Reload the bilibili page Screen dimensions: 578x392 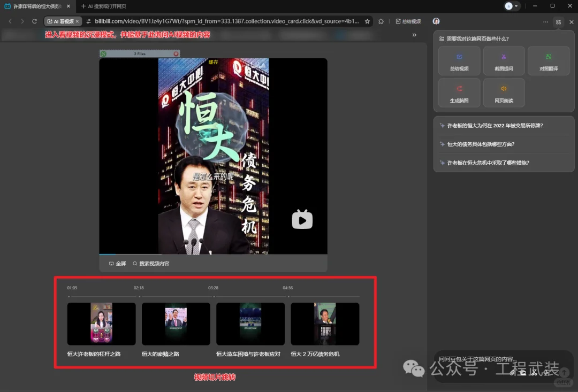point(35,21)
